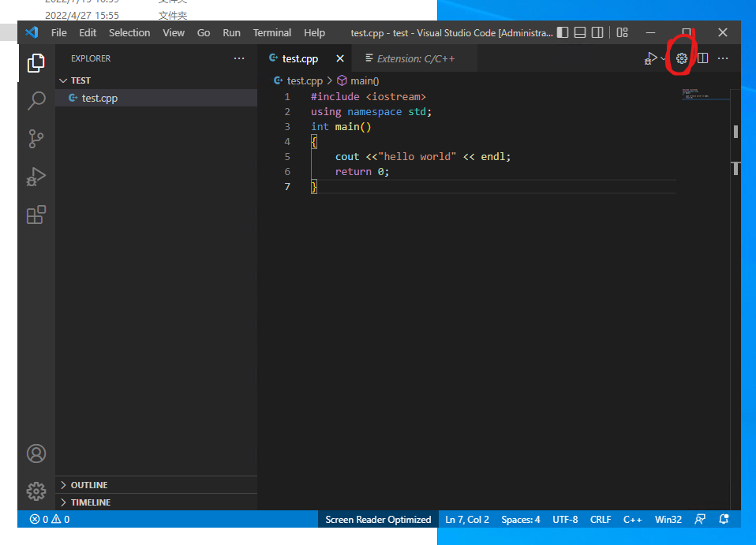Click the notifications bell in status bar

724,519
